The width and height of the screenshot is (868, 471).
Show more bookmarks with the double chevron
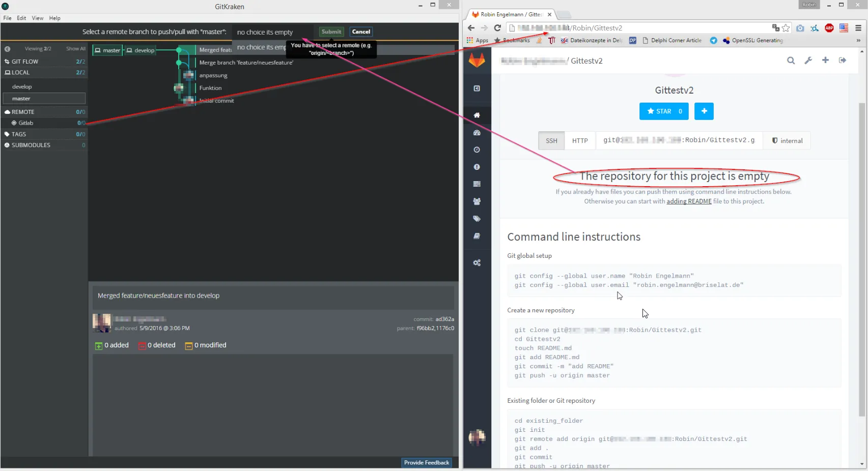tap(858, 41)
